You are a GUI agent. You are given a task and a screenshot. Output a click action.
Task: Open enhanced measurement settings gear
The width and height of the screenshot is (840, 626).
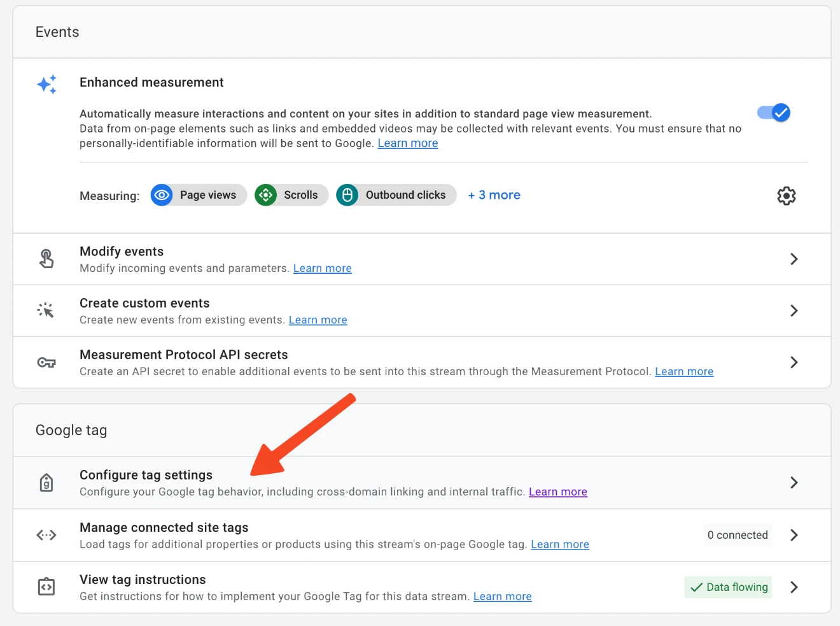[787, 196]
